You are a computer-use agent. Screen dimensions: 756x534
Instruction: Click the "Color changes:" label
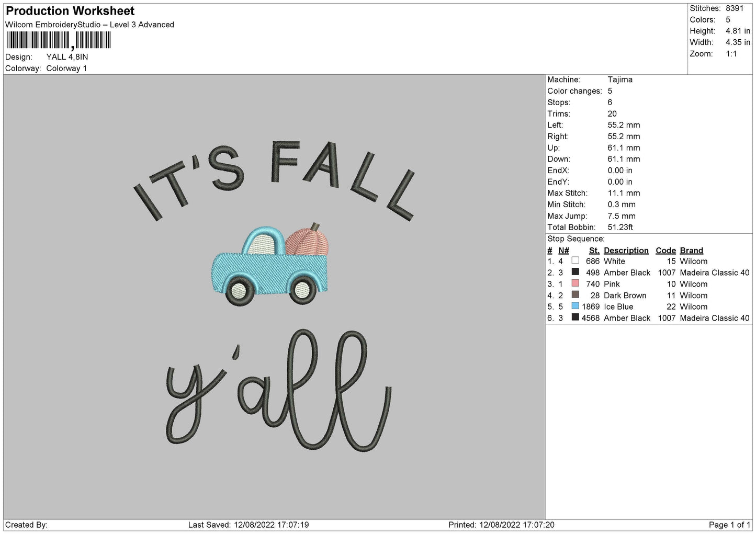[574, 91]
